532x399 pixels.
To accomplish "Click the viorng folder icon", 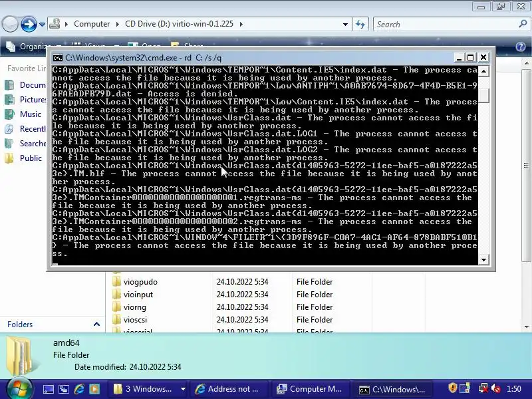I will (116, 307).
